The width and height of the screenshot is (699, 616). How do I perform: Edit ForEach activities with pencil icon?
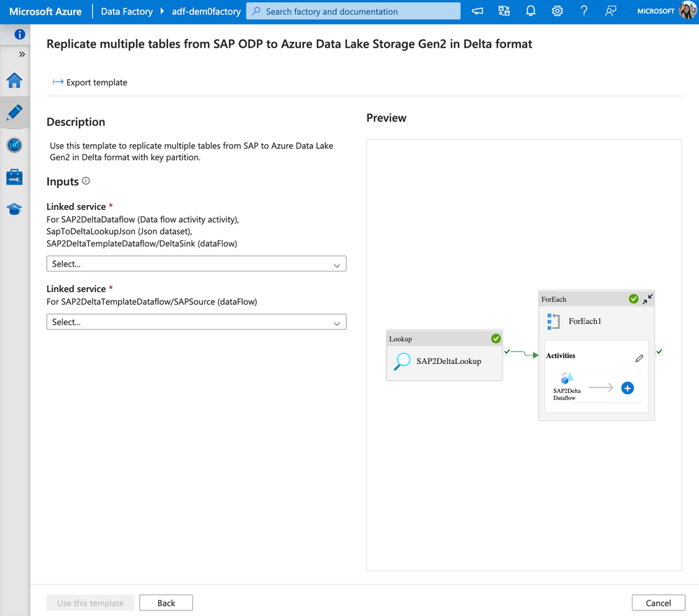(640, 358)
